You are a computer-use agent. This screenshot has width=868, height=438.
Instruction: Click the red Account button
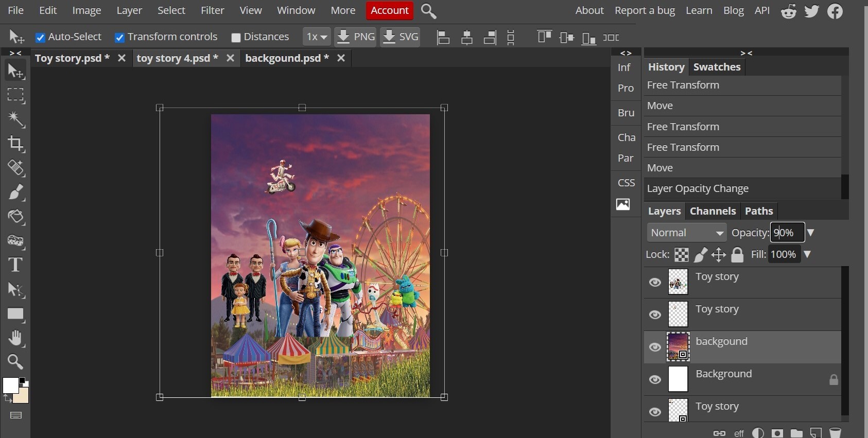pos(390,10)
